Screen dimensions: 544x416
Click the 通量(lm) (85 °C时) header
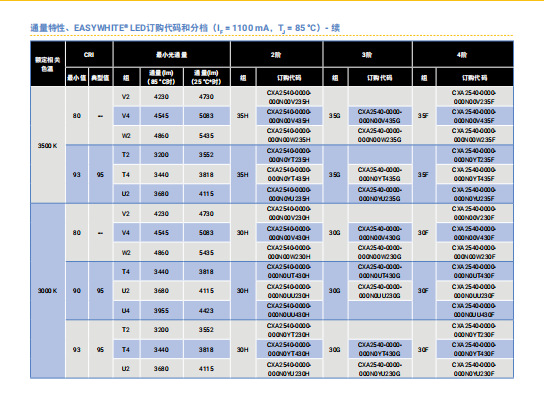click(x=161, y=77)
